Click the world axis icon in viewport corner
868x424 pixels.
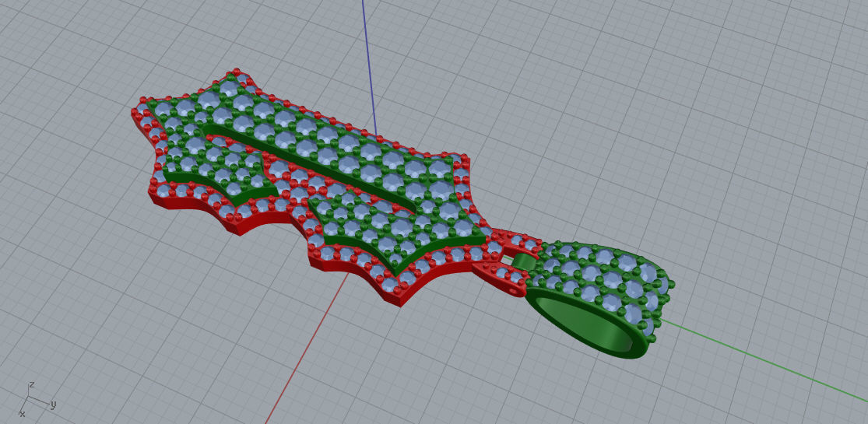37,399
